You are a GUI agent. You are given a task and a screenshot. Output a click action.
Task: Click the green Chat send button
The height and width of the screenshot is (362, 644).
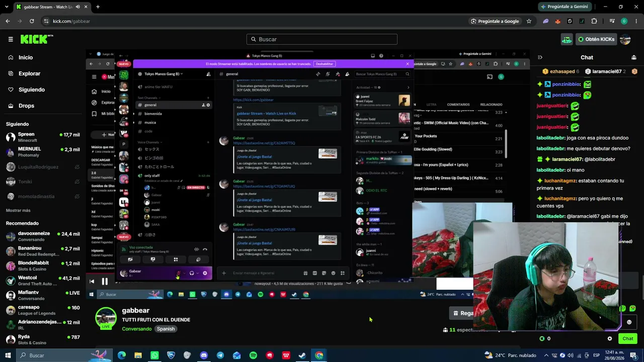pyautogui.click(x=627, y=338)
